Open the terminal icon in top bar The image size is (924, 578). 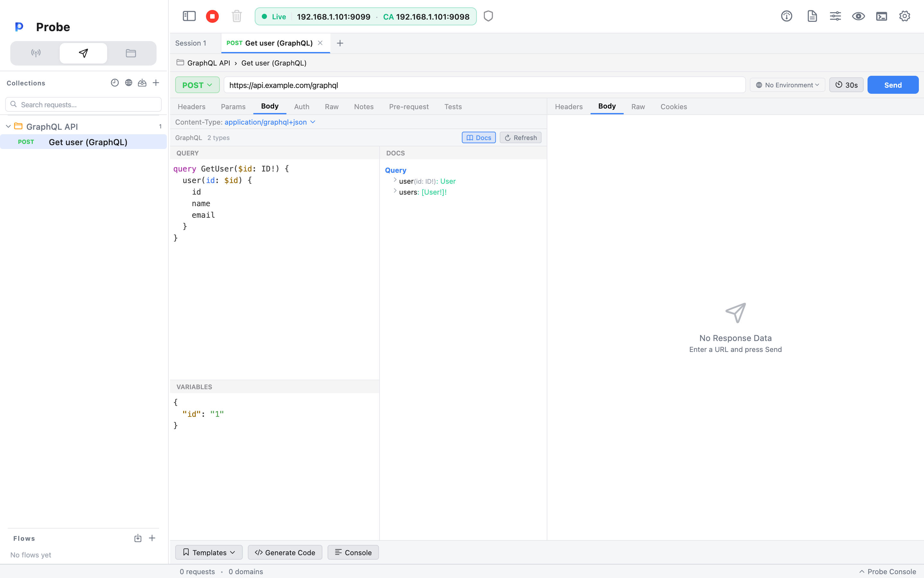pos(882,16)
